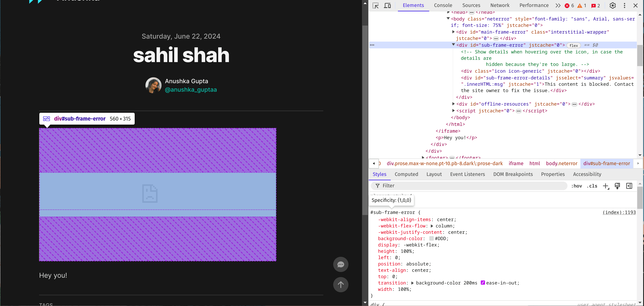Open the Network tab

click(x=500, y=5)
